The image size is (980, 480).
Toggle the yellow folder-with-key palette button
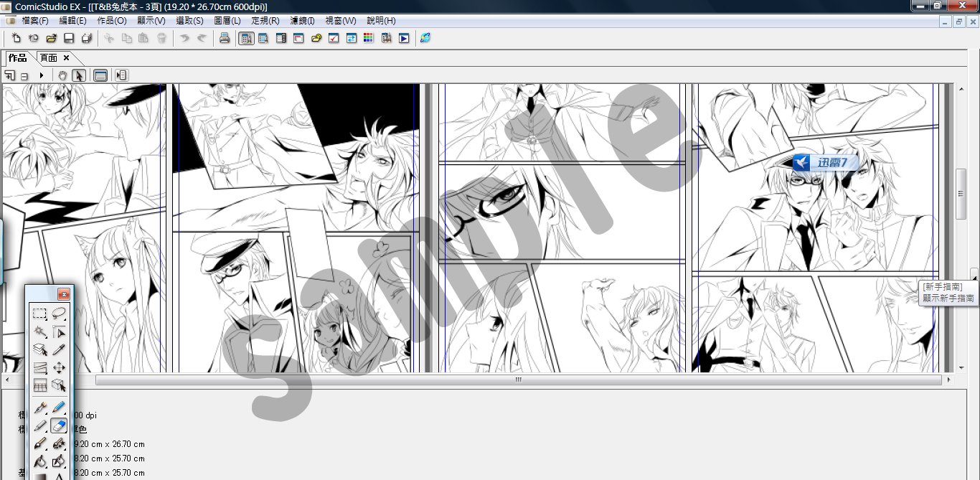pyautogui.click(x=316, y=38)
